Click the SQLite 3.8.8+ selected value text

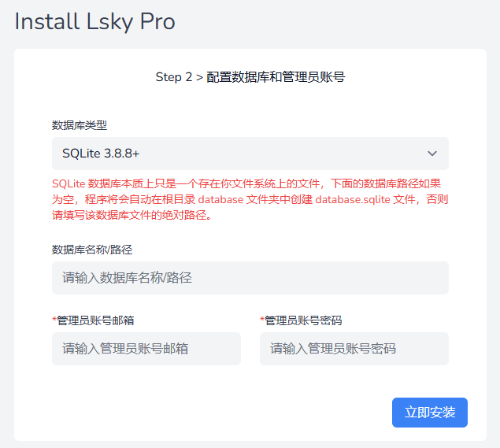[101, 154]
